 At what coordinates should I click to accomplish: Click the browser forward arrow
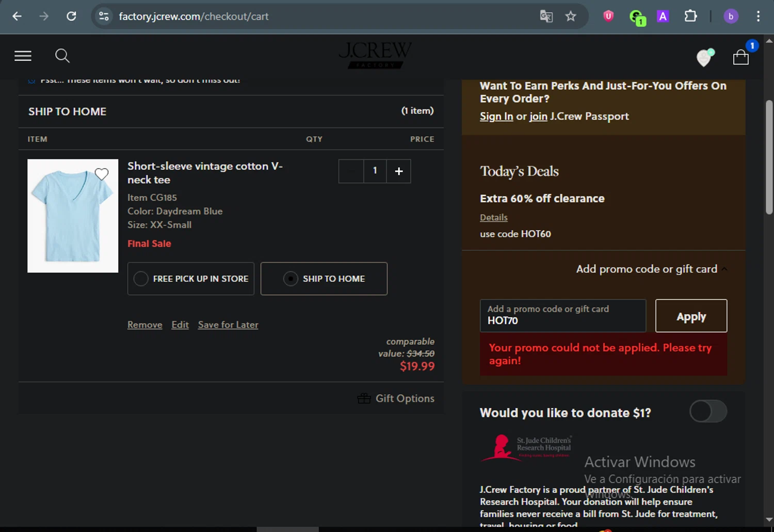point(44,17)
